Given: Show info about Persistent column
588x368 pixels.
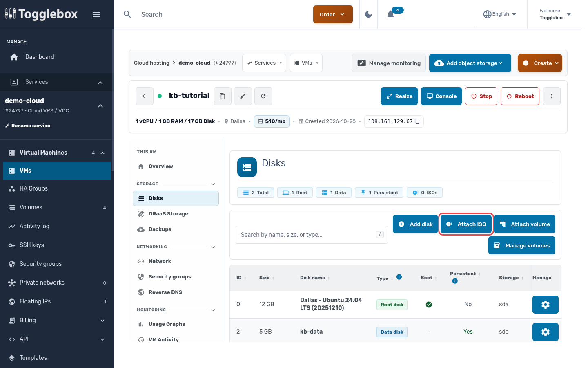Looking at the screenshot, I should click(455, 281).
